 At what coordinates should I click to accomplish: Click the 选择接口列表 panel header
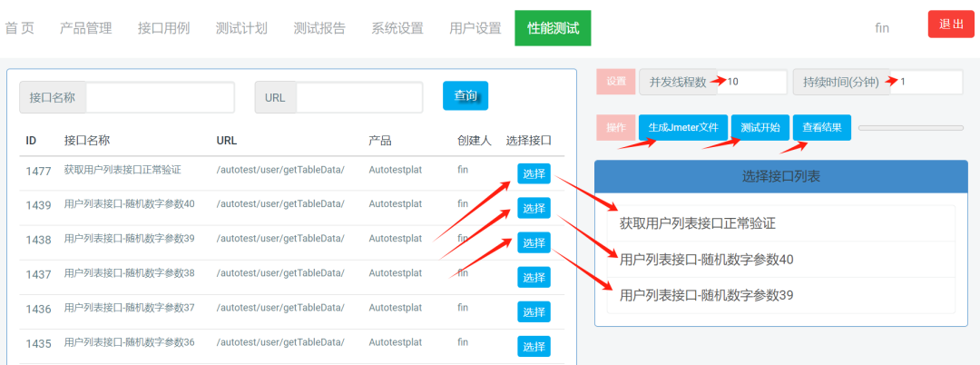point(780,177)
